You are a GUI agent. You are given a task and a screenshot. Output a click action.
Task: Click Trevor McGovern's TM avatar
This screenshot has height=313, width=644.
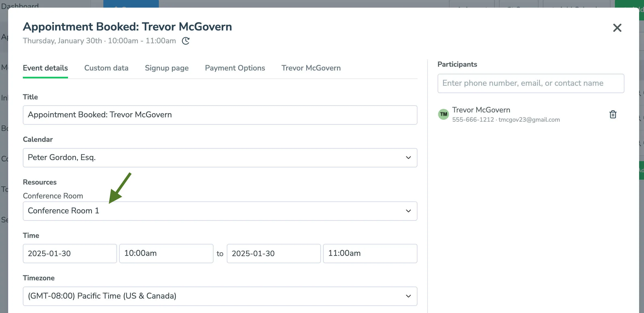click(443, 114)
